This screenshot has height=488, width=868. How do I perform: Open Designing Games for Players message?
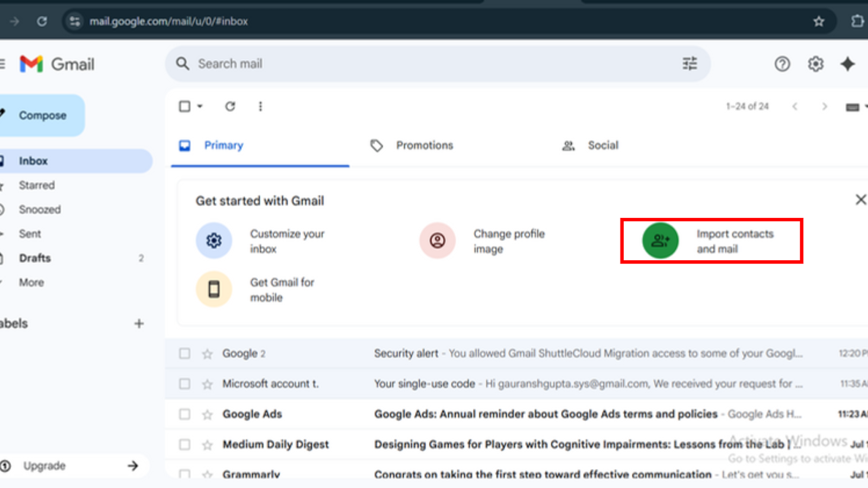coord(516,445)
